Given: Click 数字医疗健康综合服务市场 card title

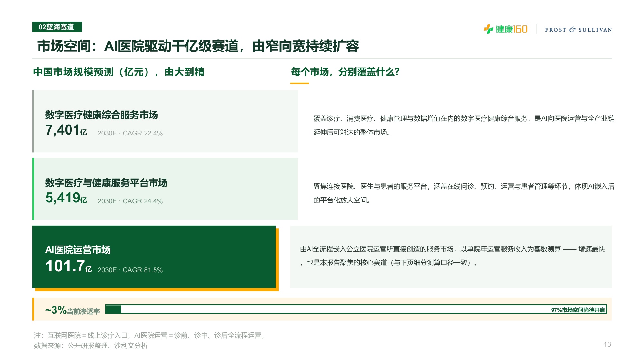Looking at the screenshot, I should coord(101,115).
